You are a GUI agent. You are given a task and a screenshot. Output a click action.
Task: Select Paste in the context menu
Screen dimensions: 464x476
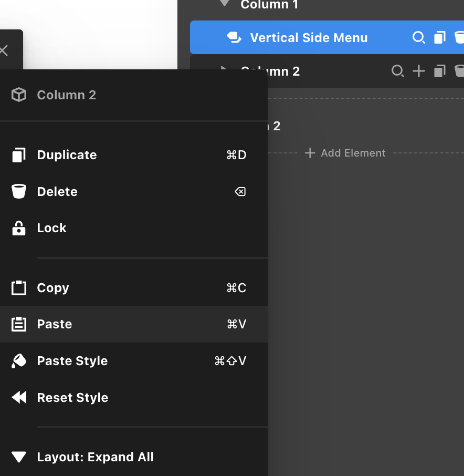click(x=54, y=324)
